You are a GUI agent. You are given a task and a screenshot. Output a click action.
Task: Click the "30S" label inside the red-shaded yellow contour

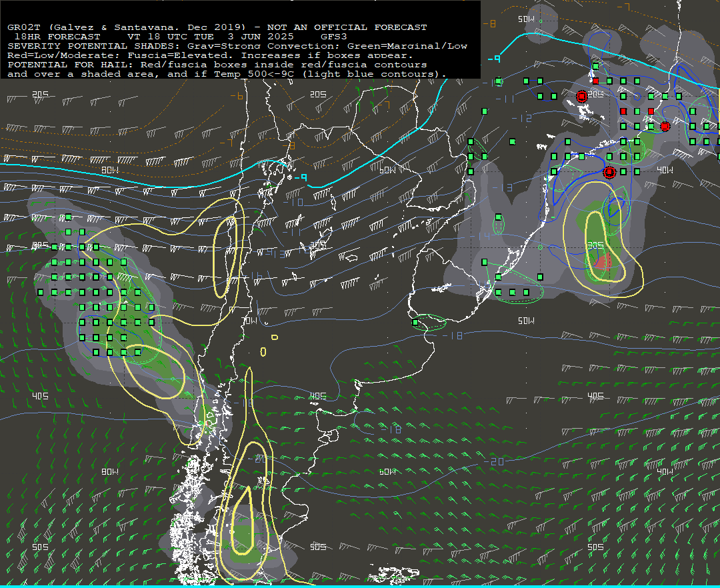pyautogui.click(x=595, y=245)
